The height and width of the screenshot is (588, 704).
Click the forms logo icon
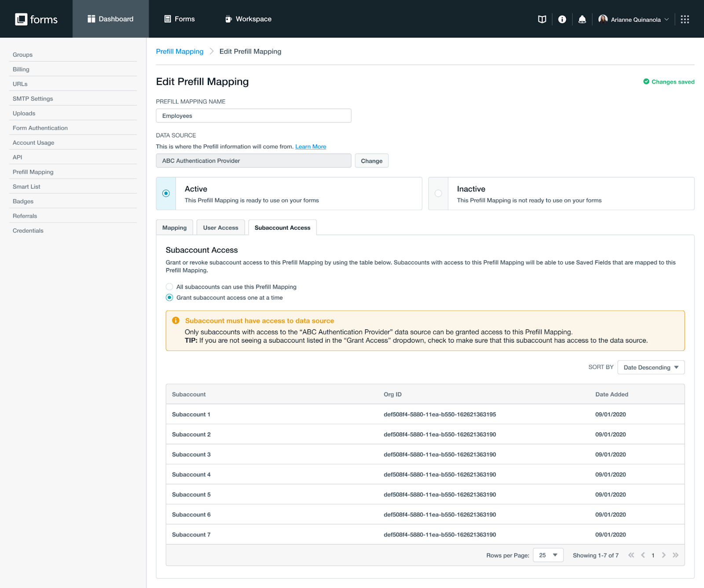(21, 19)
